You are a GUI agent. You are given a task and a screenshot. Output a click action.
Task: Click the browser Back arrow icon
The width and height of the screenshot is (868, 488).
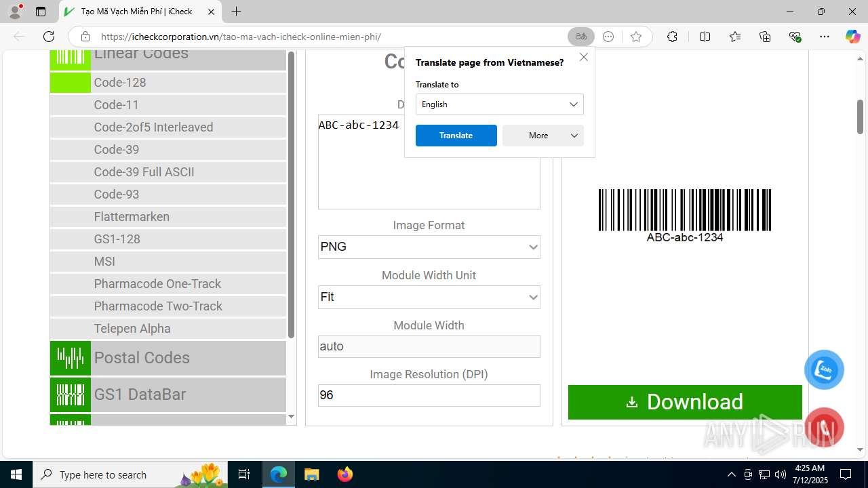tap(19, 37)
